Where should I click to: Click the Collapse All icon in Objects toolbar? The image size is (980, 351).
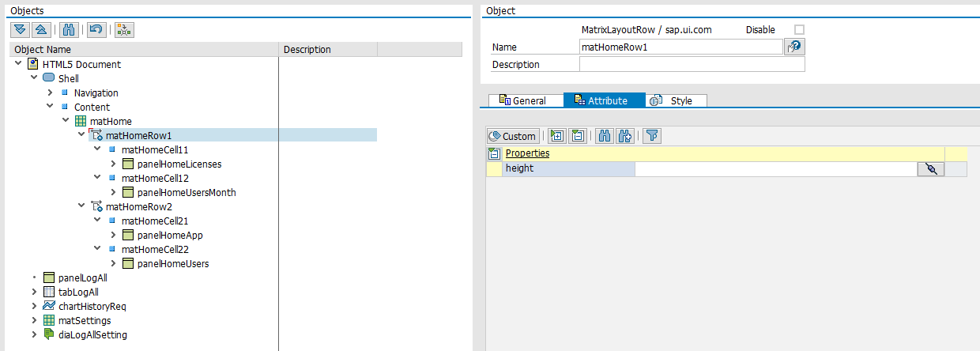click(41, 29)
